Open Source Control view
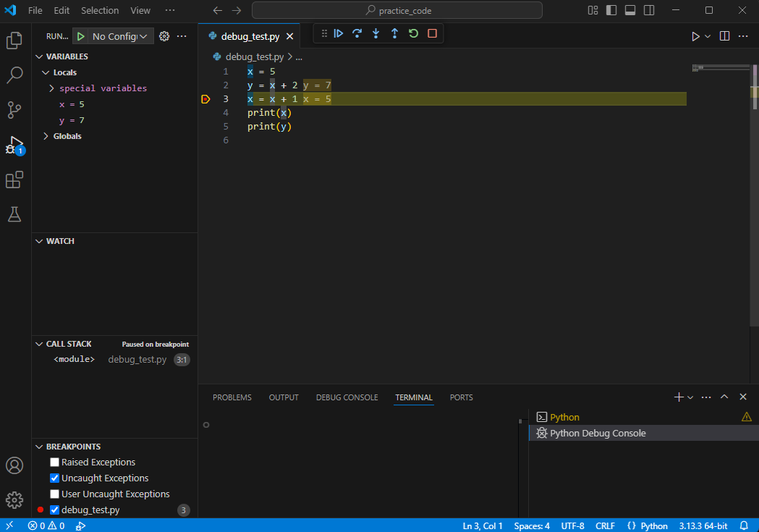The image size is (759, 532). pyautogui.click(x=14, y=110)
